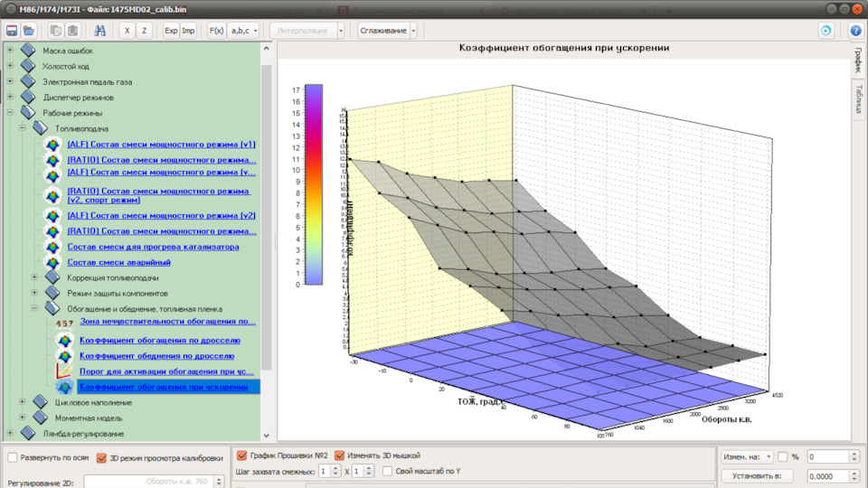This screenshot has height=488, width=868.
Task: Open [RATIO] Состав смеси [v2, спорт режим]
Action: tap(158, 195)
